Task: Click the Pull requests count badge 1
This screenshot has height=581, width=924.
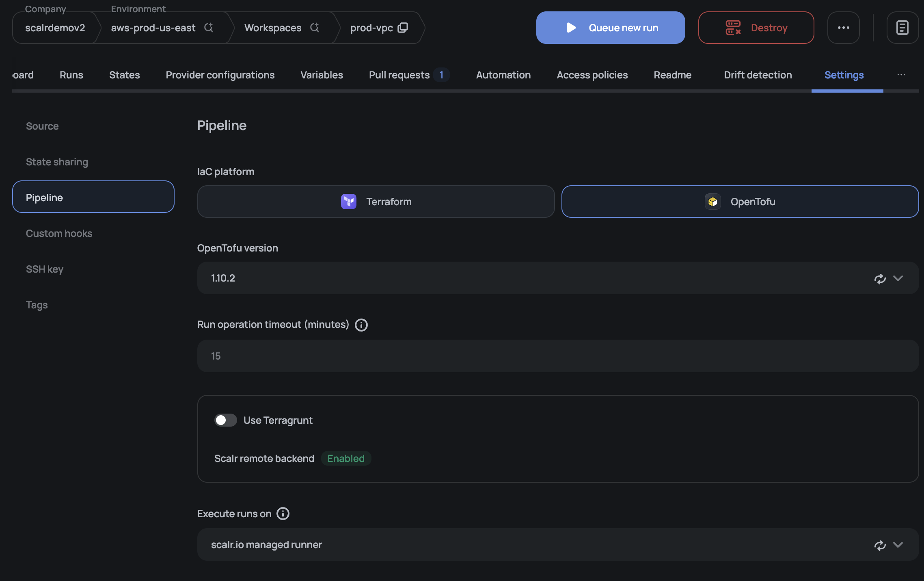Action: pyautogui.click(x=441, y=75)
